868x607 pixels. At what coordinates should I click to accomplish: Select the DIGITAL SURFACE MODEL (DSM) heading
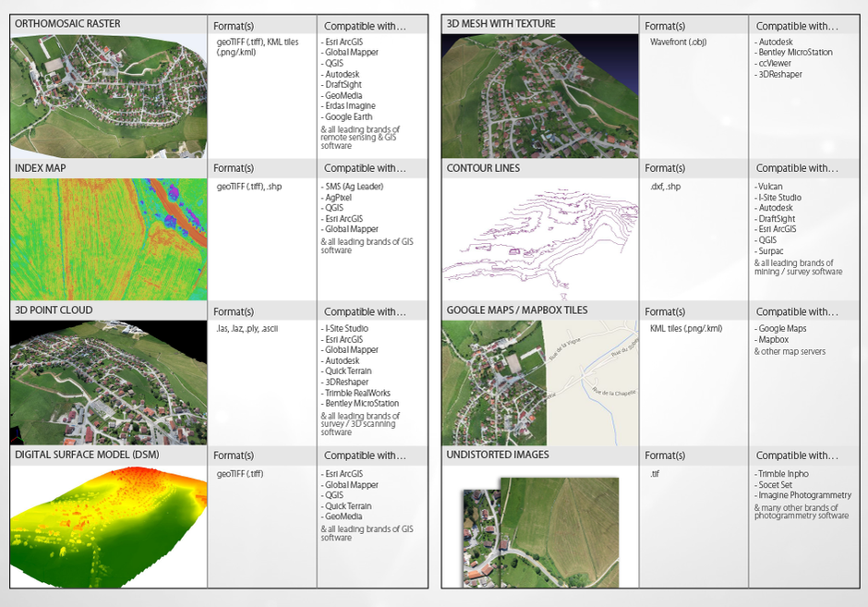tap(87, 455)
